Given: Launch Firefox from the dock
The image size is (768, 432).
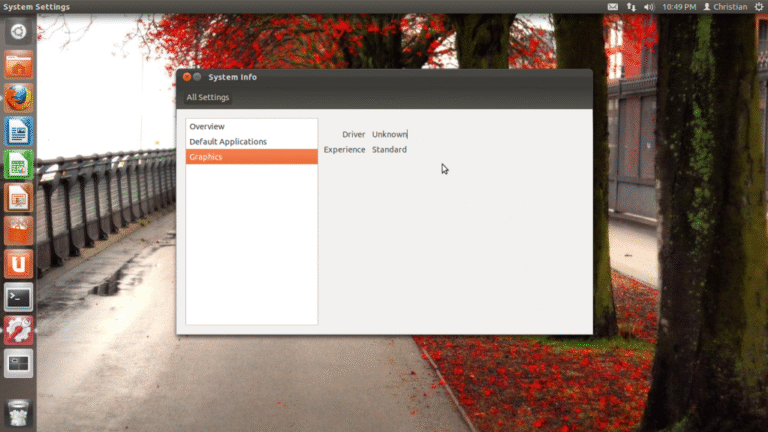Looking at the screenshot, I should coord(18,98).
